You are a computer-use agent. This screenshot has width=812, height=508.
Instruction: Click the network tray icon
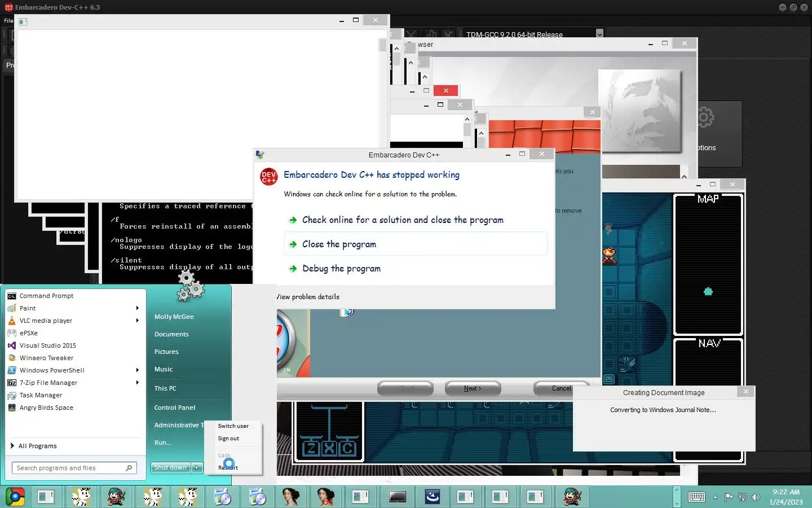[743, 497]
